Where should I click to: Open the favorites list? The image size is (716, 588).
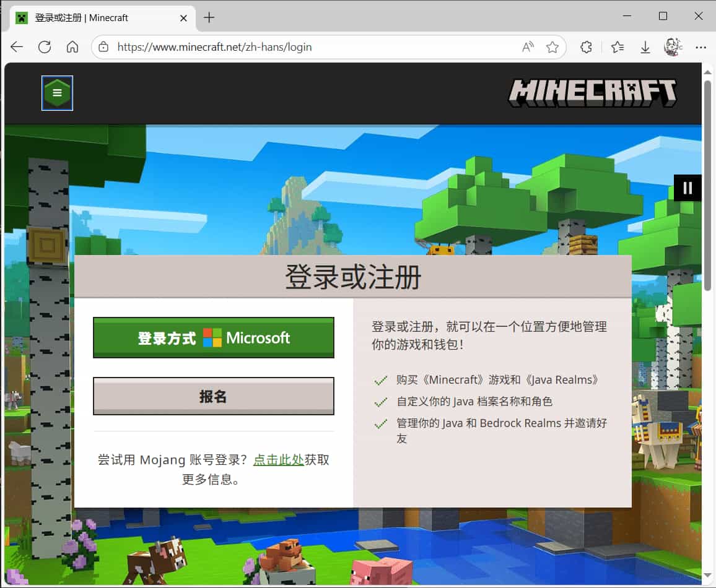(x=617, y=47)
